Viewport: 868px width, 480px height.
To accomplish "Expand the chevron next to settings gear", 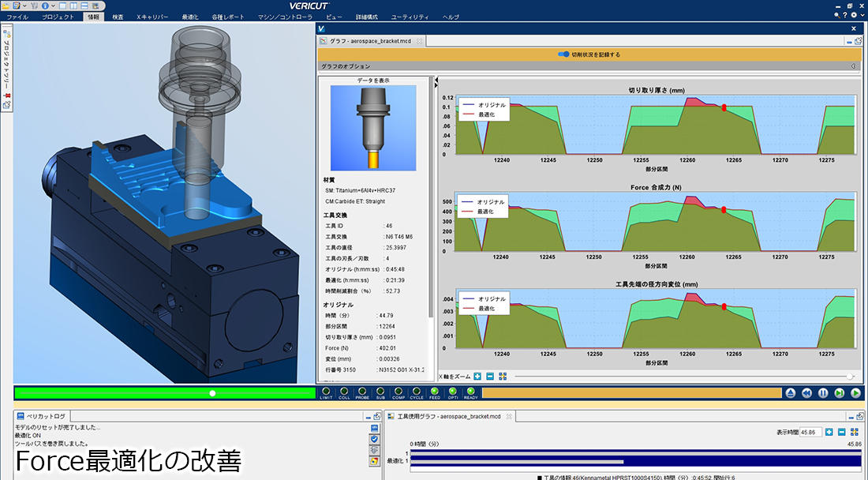I will click(x=862, y=16).
